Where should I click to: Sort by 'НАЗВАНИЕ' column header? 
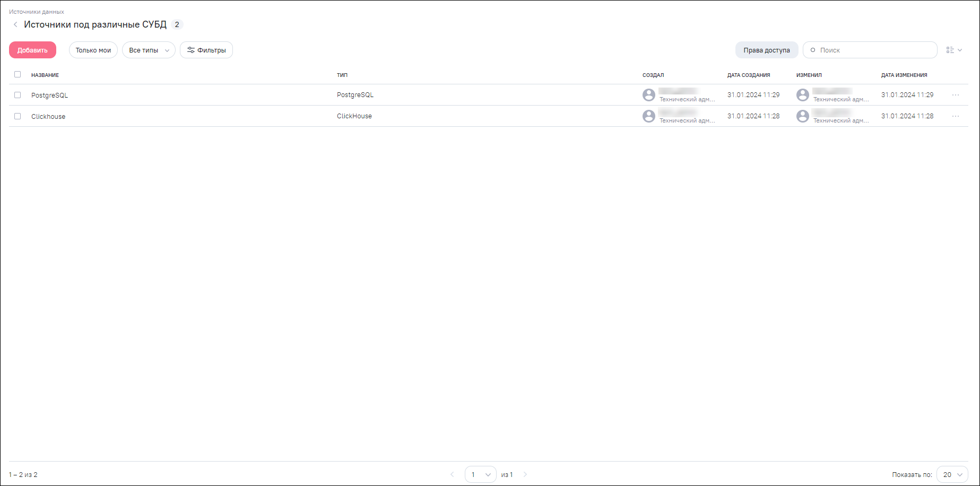(x=45, y=75)
